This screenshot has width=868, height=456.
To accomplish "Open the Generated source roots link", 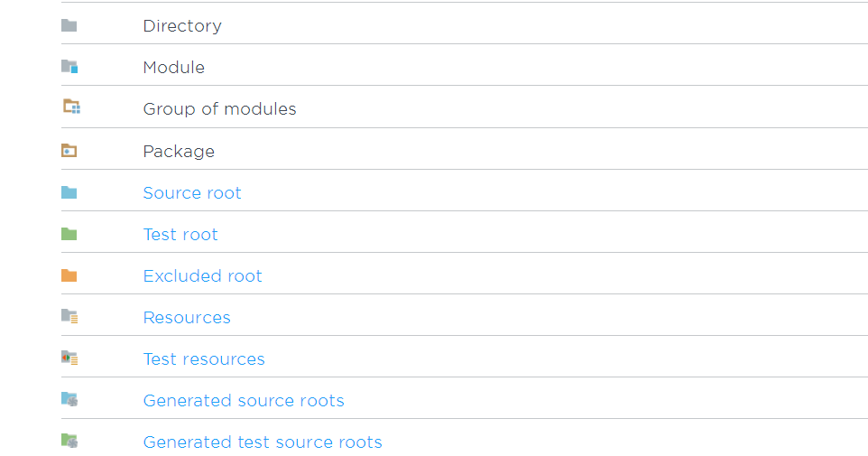I will click(244, 401).
